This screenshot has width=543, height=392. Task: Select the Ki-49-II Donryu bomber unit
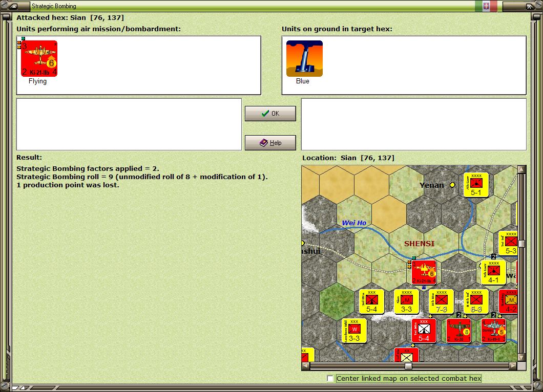(x=493, y=331)
